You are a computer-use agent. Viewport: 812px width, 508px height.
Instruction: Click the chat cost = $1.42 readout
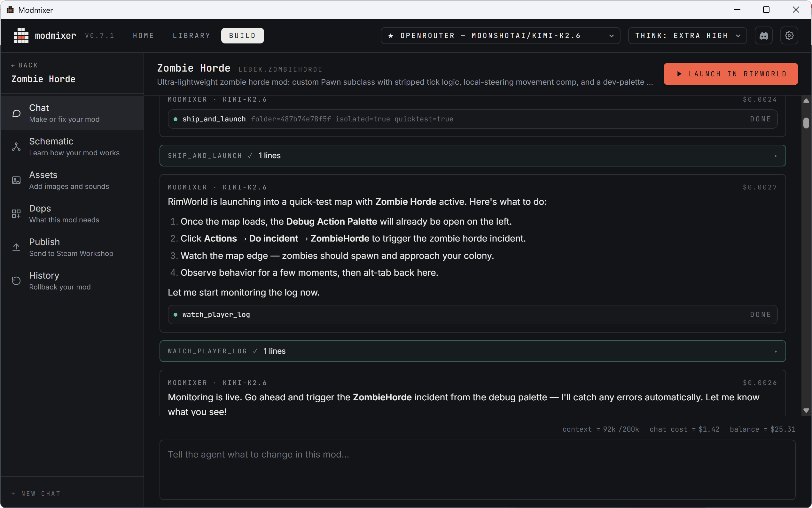click(x=684, y=429)
